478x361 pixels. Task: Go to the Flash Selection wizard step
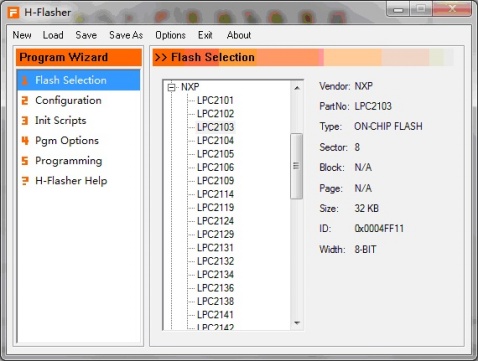(x=79, y=80)
